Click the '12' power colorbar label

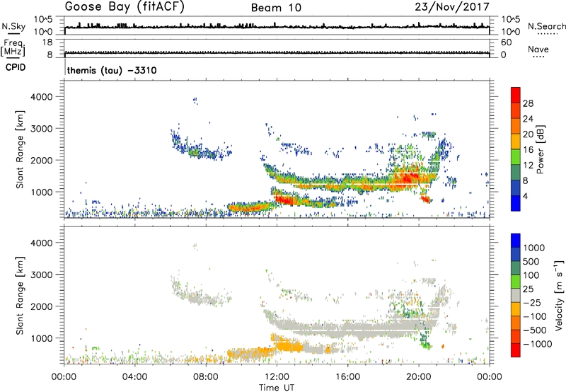point(528,166)
